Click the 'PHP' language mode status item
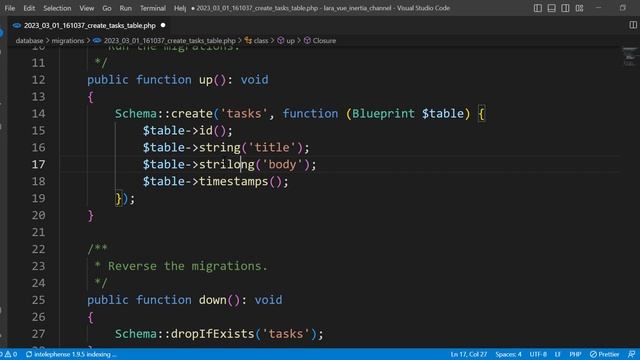 [x=575, y=354]
